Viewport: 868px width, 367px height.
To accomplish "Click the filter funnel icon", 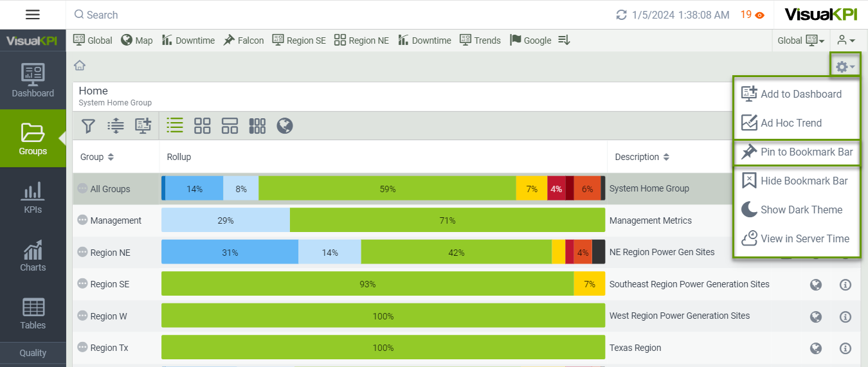I will (x=89, y=126).
